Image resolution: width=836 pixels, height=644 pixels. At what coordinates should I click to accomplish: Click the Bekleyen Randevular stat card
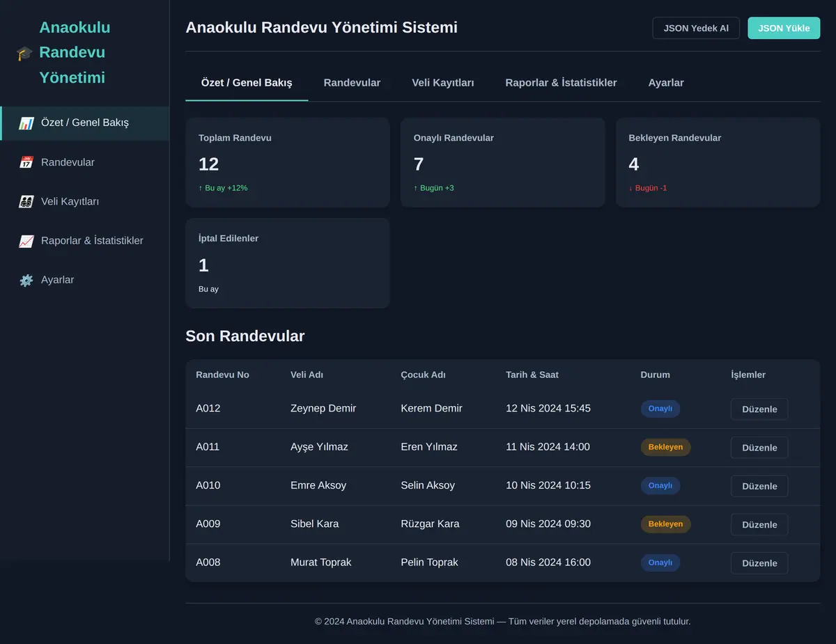(718, 162)
